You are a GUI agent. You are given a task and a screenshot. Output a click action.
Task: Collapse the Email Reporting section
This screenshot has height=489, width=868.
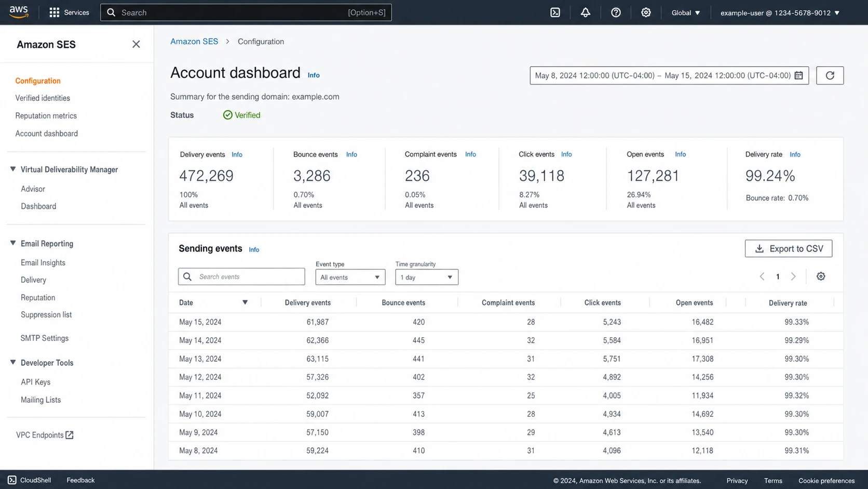coord(13,243)
